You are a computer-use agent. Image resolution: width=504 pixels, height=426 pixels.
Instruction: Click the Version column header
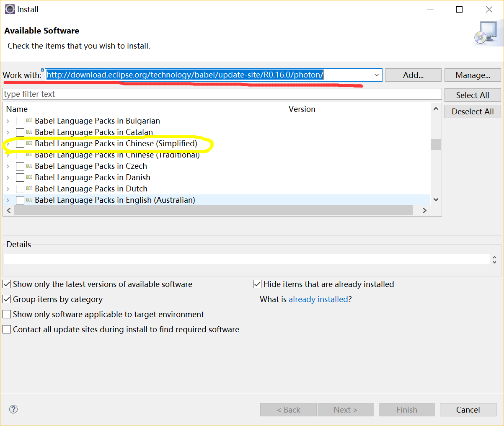[358, 109]
